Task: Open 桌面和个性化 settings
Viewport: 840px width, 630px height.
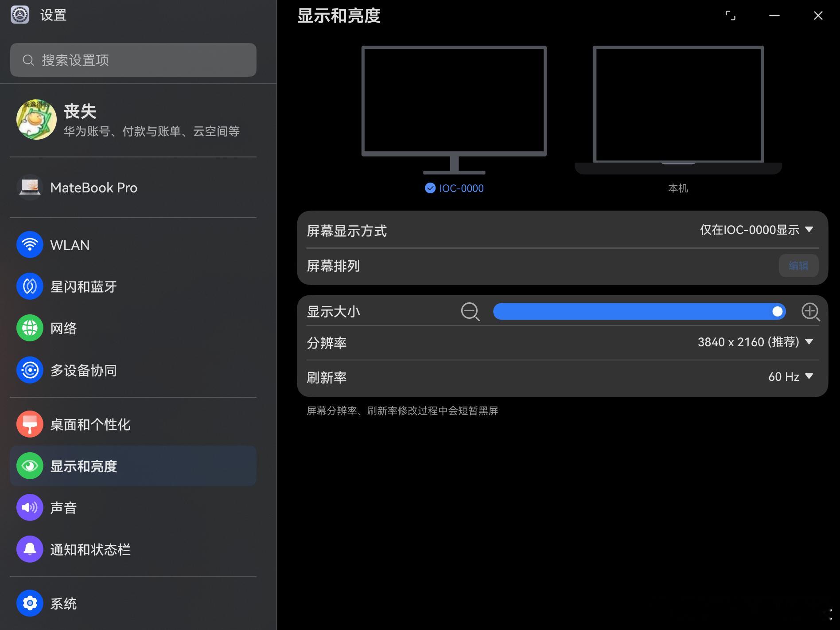Action: point(133,424)
